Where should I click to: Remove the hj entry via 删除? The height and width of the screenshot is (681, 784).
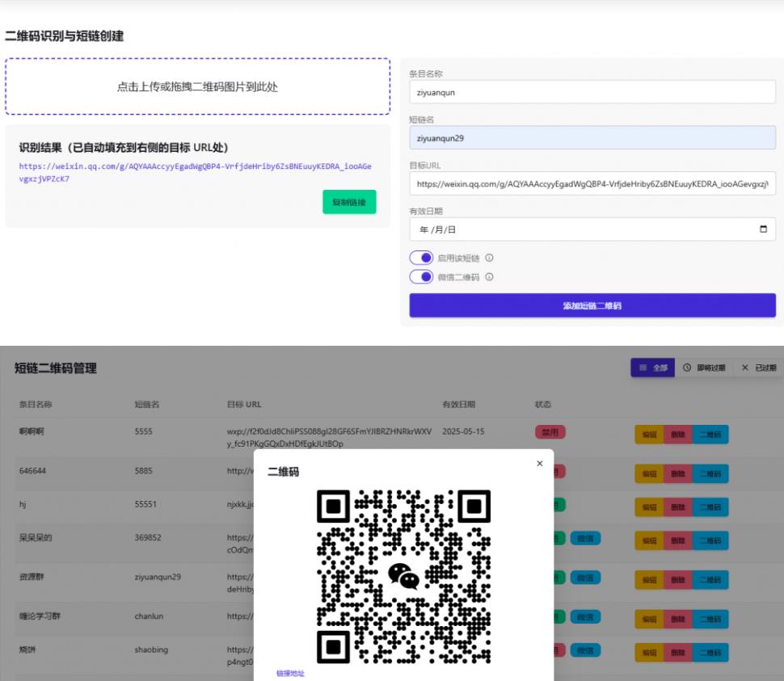[678, 507]
